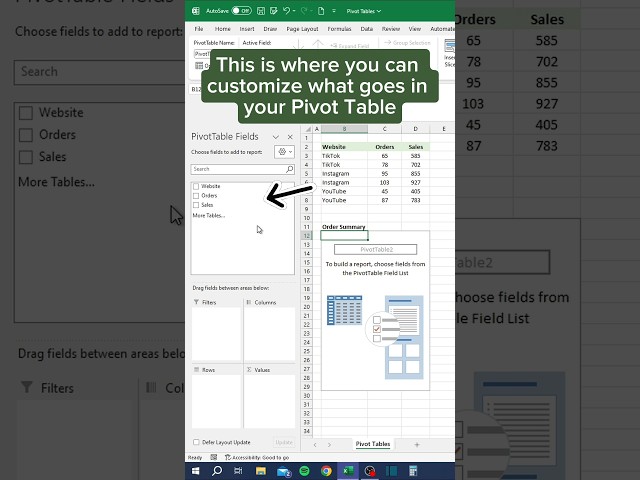The width and height of the screenshot is (640, 480).
Task: Click the Rows drop area
Action: click(216, 401)
